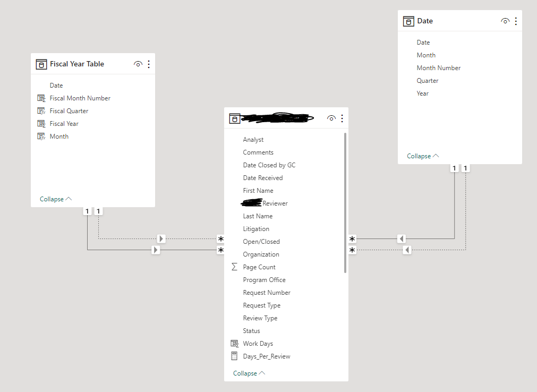Click the calculated column icon beside Month

point(41,136)
